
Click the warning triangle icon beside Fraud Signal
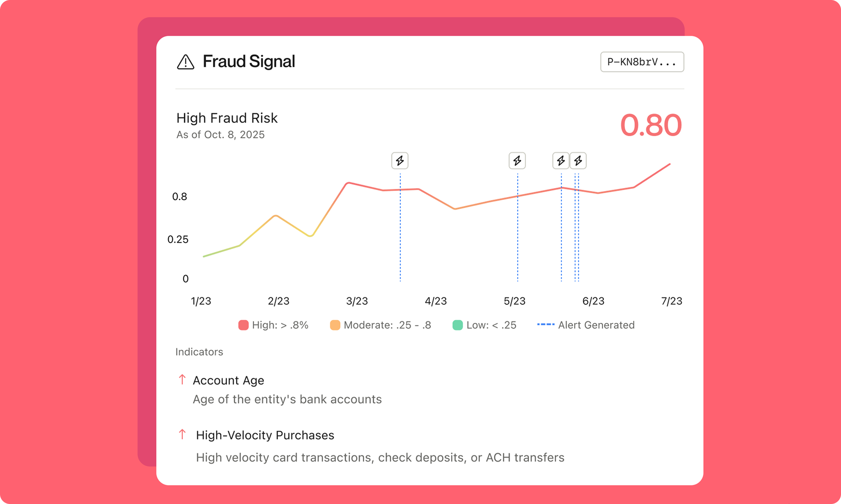(185, 62)
